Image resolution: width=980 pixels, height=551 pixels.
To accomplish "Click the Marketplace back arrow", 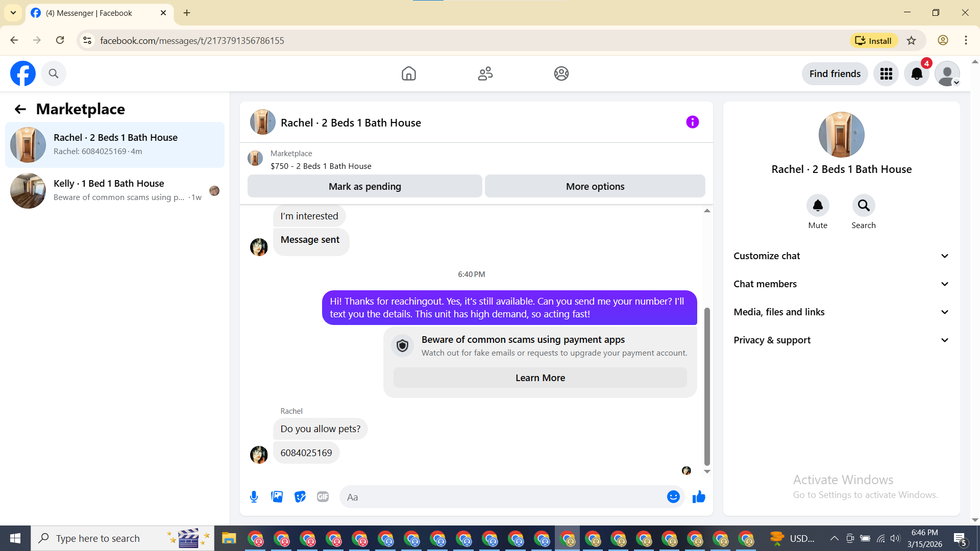I will [20, 109].
